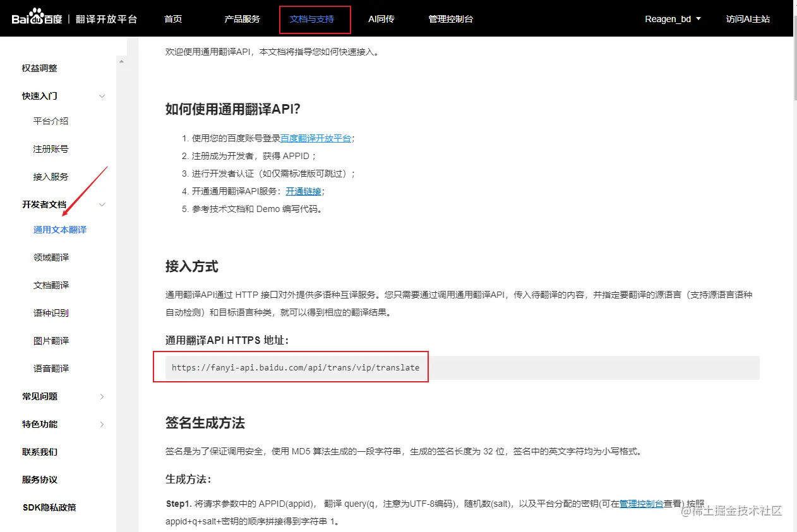Select 通用文本翻译 in sidebar
The height and width of the screenshot is (532, 797).
(x=60, y=230)
